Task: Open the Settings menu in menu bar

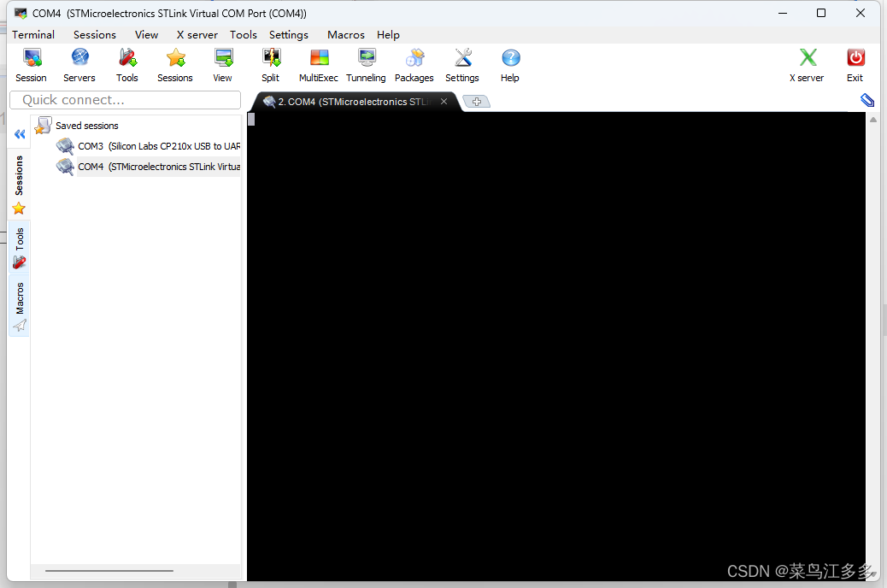Action: (289, 34)
